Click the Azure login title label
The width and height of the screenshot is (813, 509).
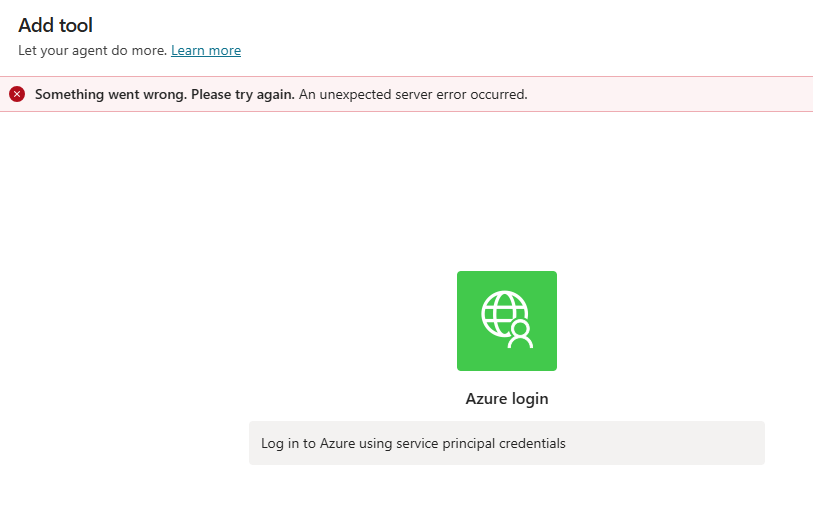point(506,399)
